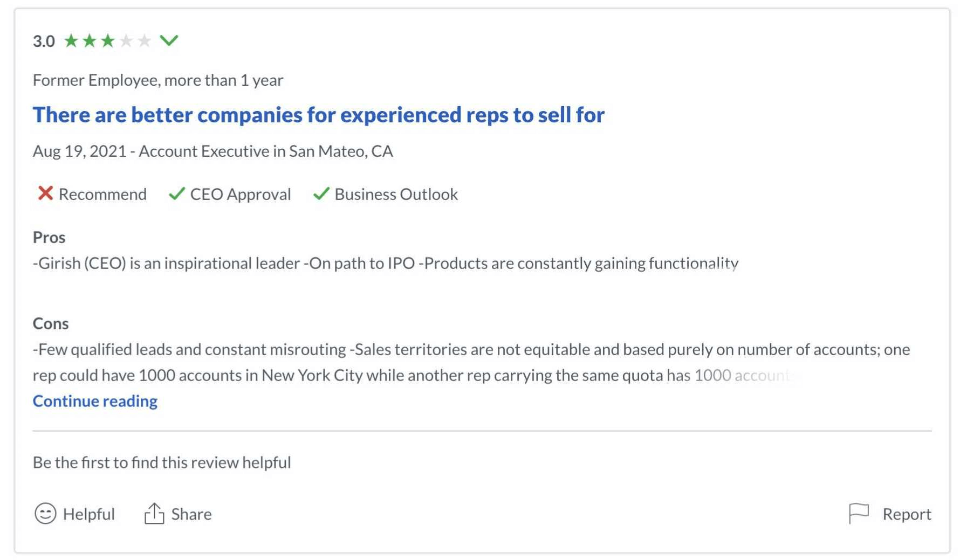Click the fifth gray star

pyautogui.click(x=145, y=39)
